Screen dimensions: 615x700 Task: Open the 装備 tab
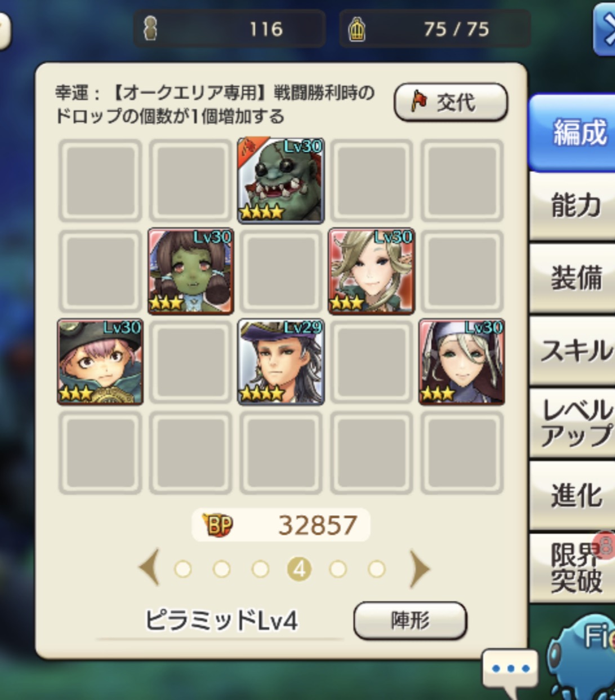[x=573, y=278]
